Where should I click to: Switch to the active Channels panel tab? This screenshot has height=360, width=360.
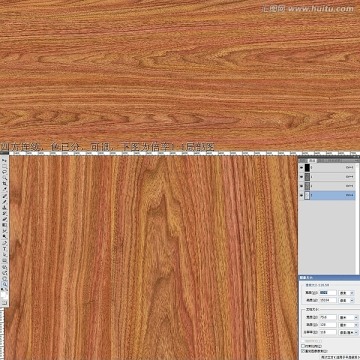(x=313, y=160)
